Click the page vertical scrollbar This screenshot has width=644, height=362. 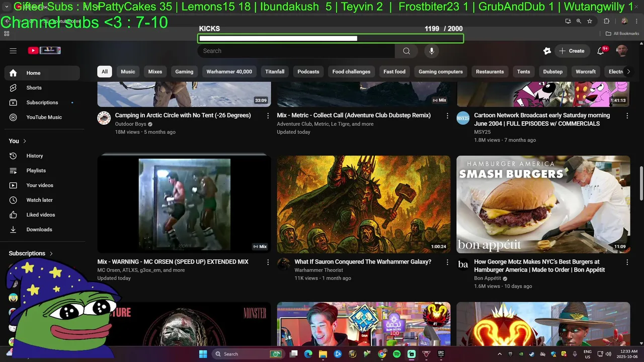[641, 184]
